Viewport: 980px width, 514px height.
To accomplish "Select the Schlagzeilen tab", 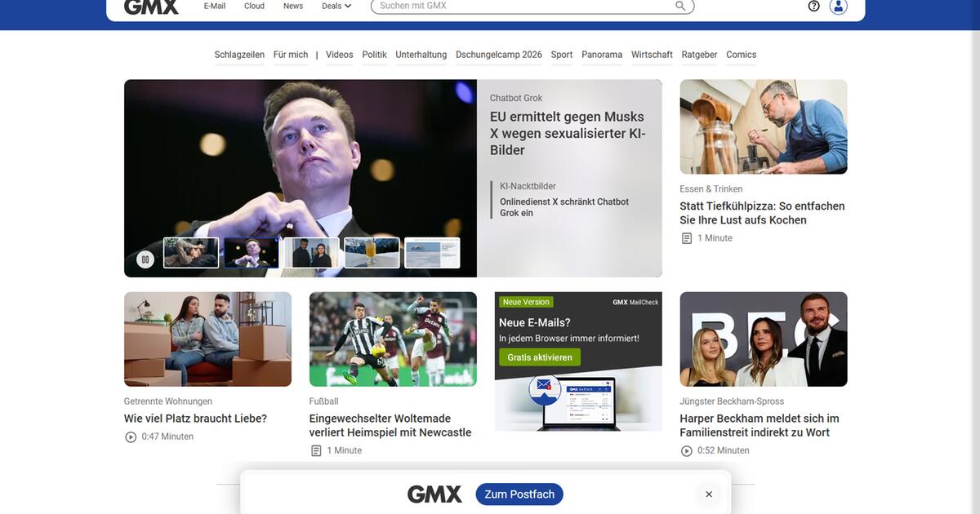I will [239, 55].
